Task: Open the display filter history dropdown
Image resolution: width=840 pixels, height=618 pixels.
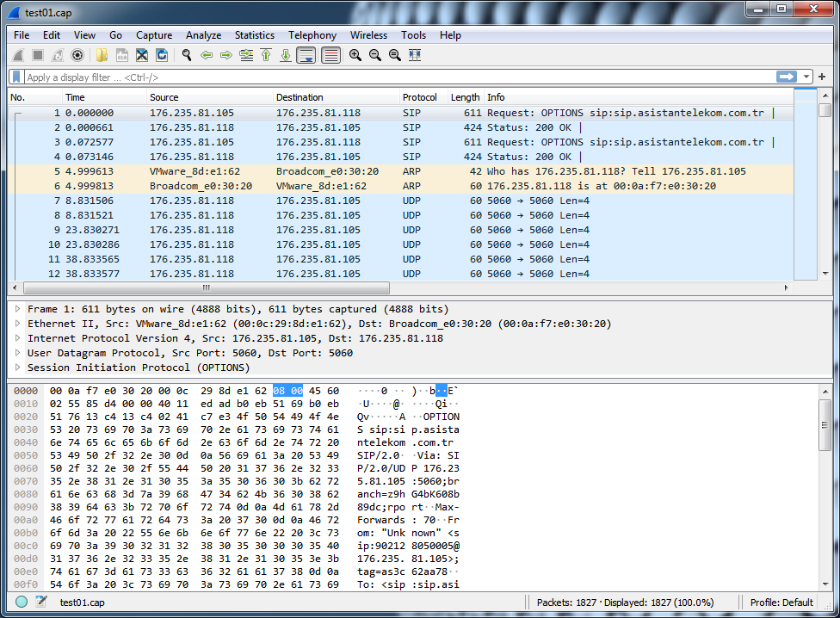Action: [x=806, y=77]
